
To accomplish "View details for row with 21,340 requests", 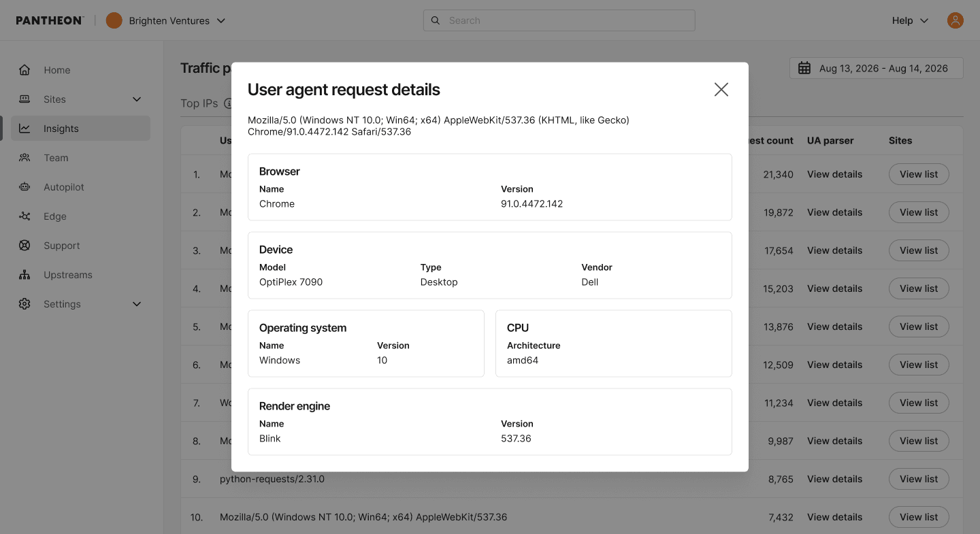I will tap(834, 174).
